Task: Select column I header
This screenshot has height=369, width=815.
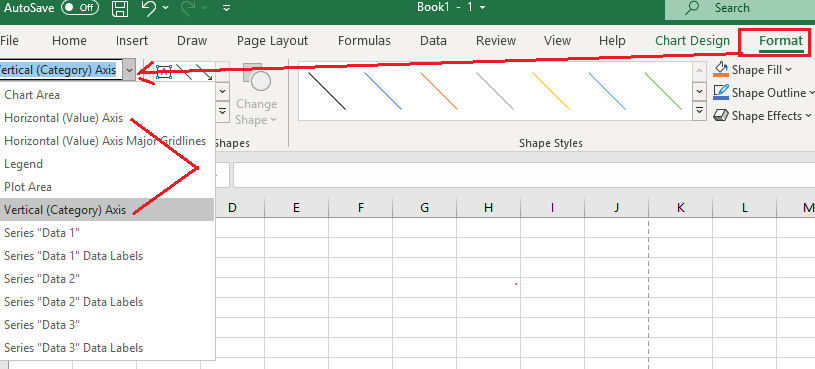Action: point(553,208)
